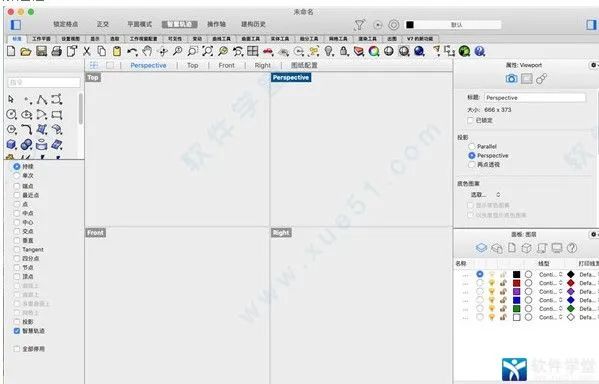Select the pointer arrow tool in left palette
The height and width of the screenshot is (384, 599).
click(x=11, y=99)
